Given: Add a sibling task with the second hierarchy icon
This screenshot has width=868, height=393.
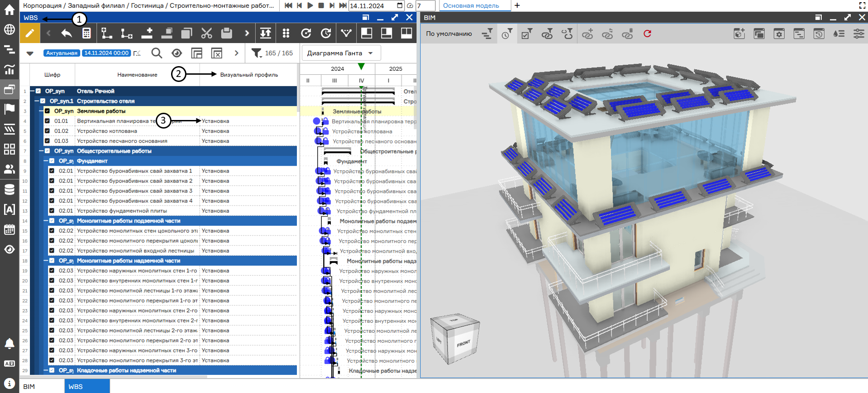Looking at the screenshot, I should pyautogui.click(x=127, y=33).
